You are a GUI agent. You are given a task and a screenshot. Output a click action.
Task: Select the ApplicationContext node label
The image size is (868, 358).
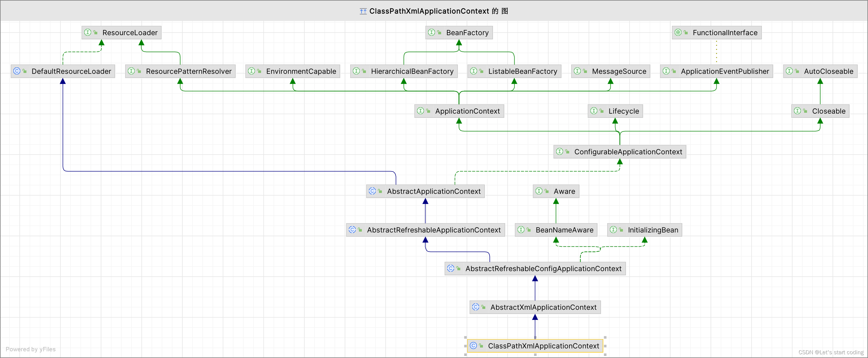click(468, 111)
